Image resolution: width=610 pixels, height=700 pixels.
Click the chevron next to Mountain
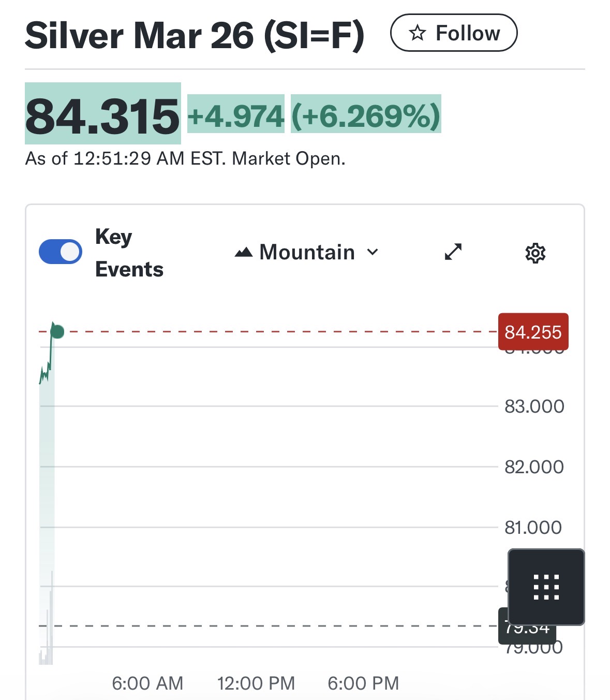373,253
